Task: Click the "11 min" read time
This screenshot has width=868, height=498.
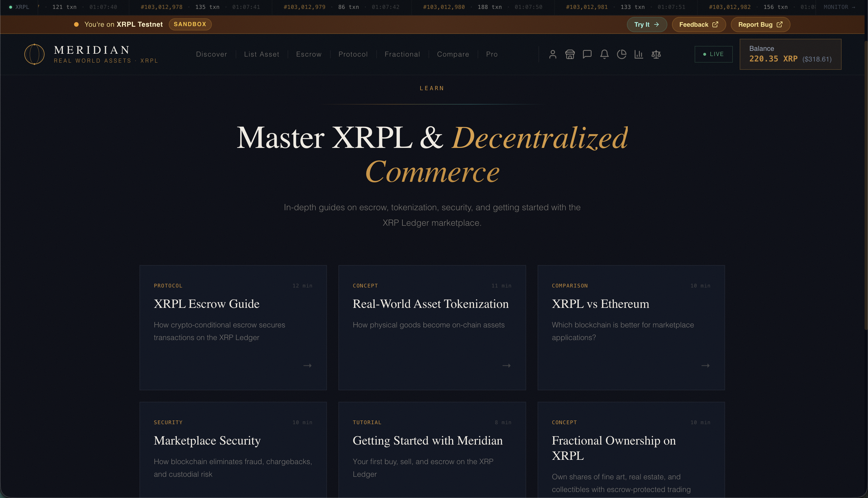Action: (501, 285)
